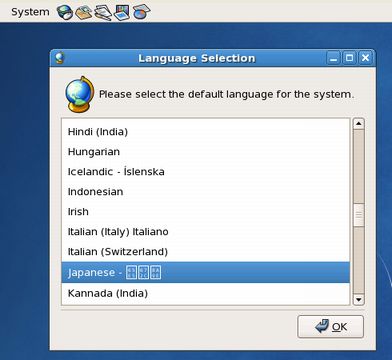Click the scrollbar down arrow
The width and height of the screenshot is (392, 360).
point(358,299)
